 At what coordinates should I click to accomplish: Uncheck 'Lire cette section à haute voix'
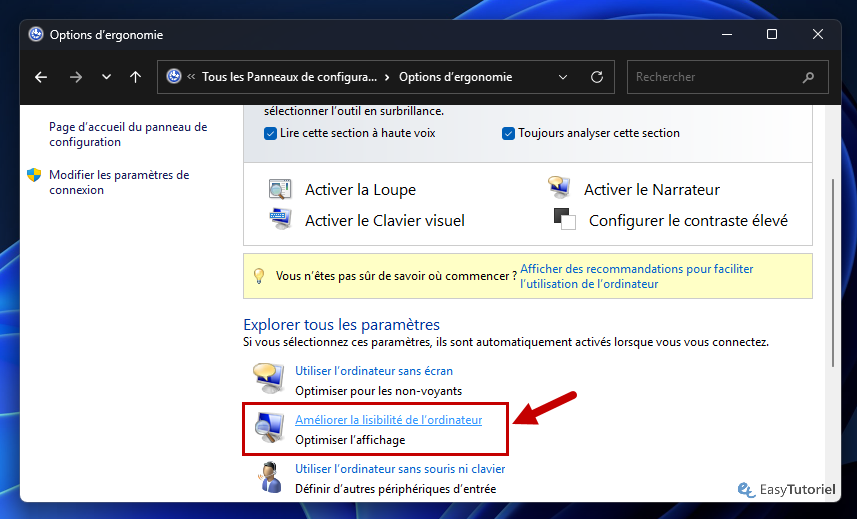270,133
